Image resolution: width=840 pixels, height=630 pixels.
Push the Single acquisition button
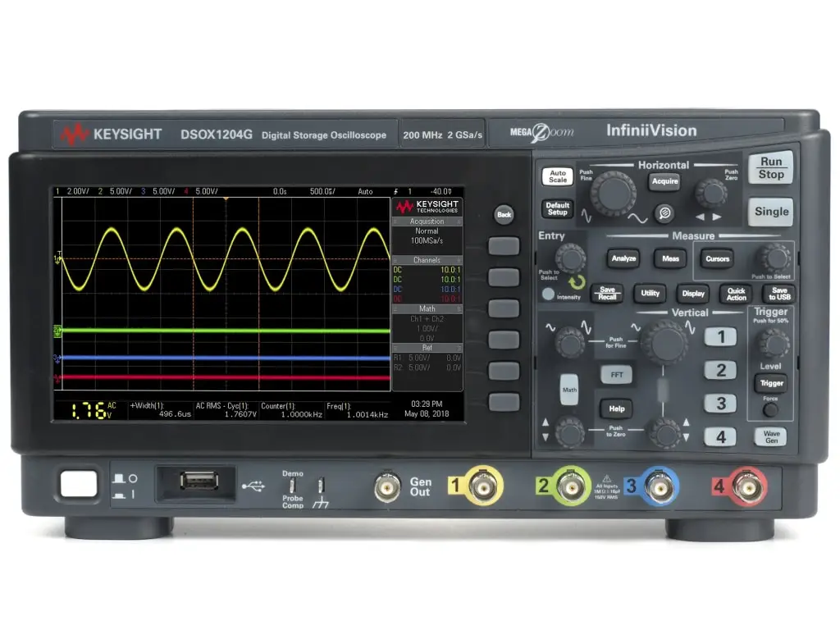(x=771, y=211)
